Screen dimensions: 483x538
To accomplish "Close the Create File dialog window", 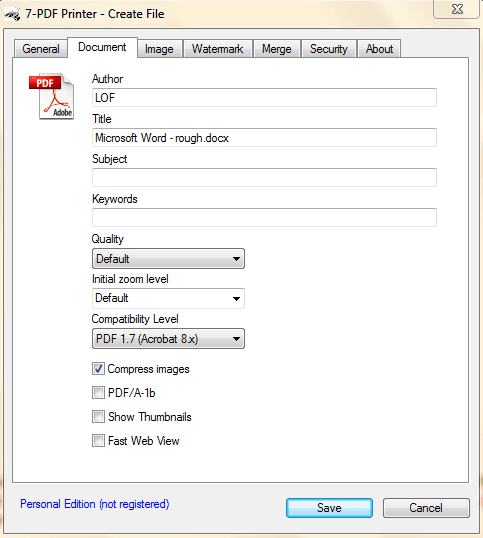I will tap(457, 9).
